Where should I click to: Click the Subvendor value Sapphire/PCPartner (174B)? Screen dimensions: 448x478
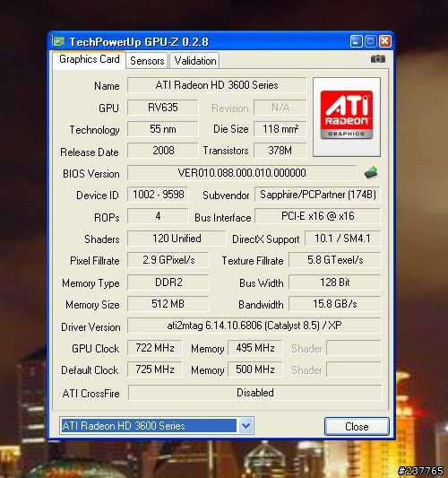pyautogui.click(x=318, y=195)
